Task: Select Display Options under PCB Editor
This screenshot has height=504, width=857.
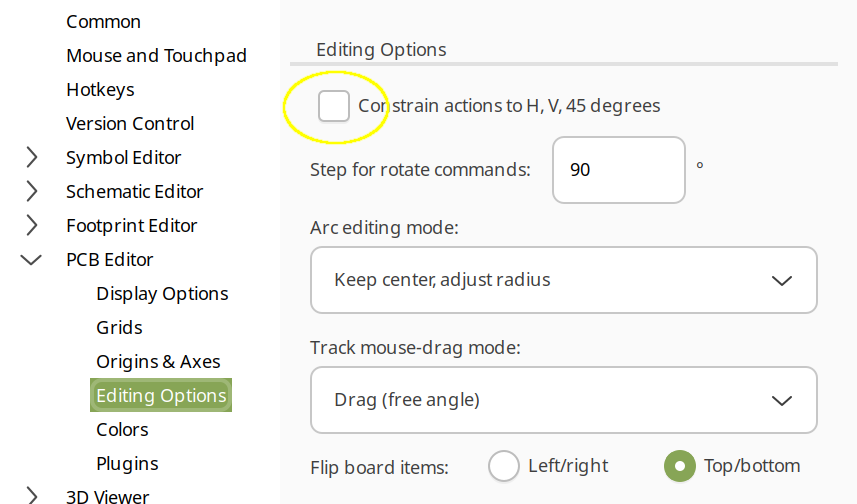Action: tap(162, 293)
